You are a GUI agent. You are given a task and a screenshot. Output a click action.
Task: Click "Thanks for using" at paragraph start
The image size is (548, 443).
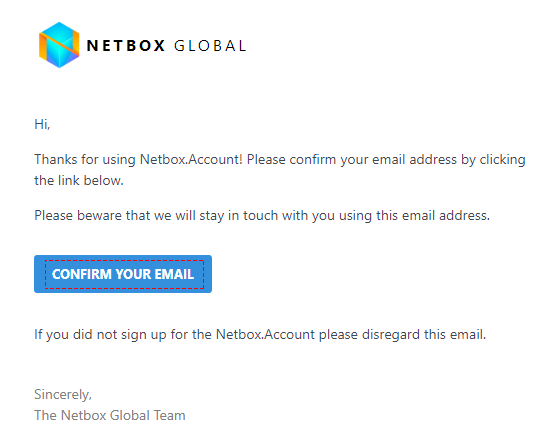click(85, 160)
